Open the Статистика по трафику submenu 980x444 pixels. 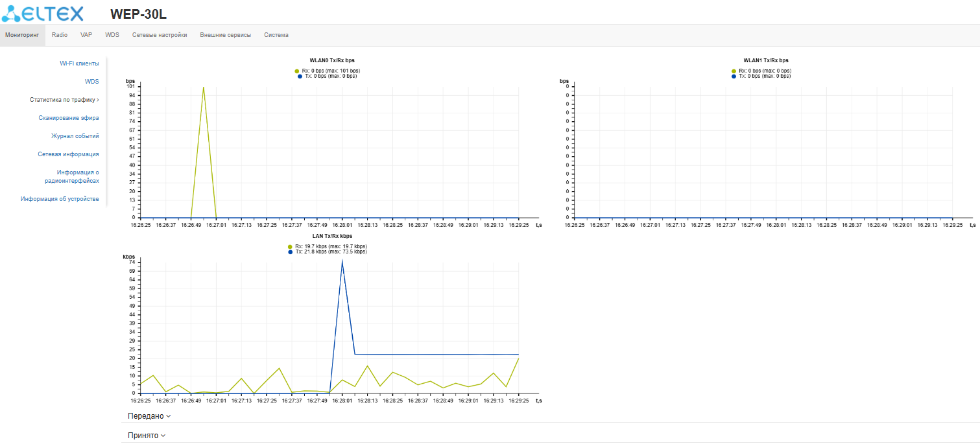point(64,100)
